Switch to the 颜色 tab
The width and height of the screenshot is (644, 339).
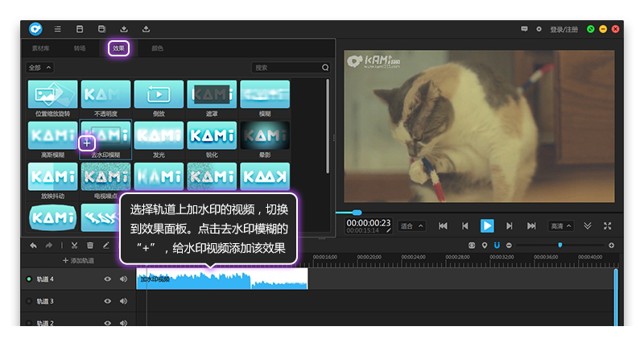pos(157,48)
